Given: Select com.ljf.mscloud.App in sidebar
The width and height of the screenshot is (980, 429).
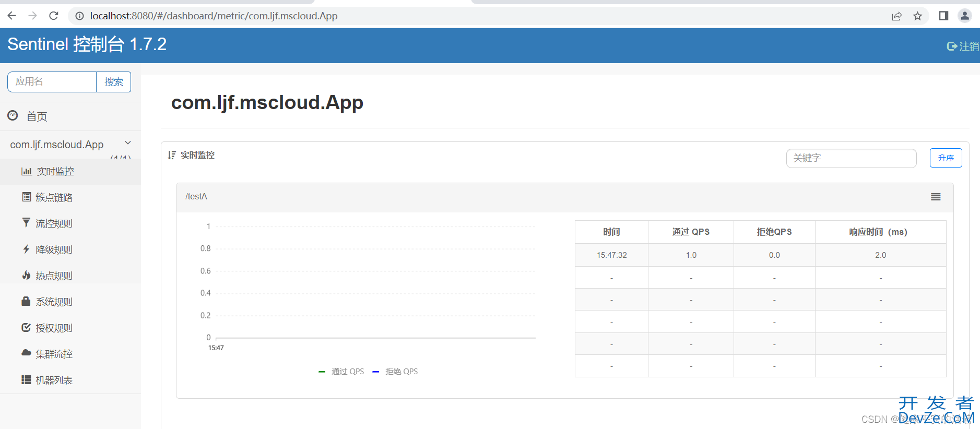Looking at the screenshot, I should [57, 145].
